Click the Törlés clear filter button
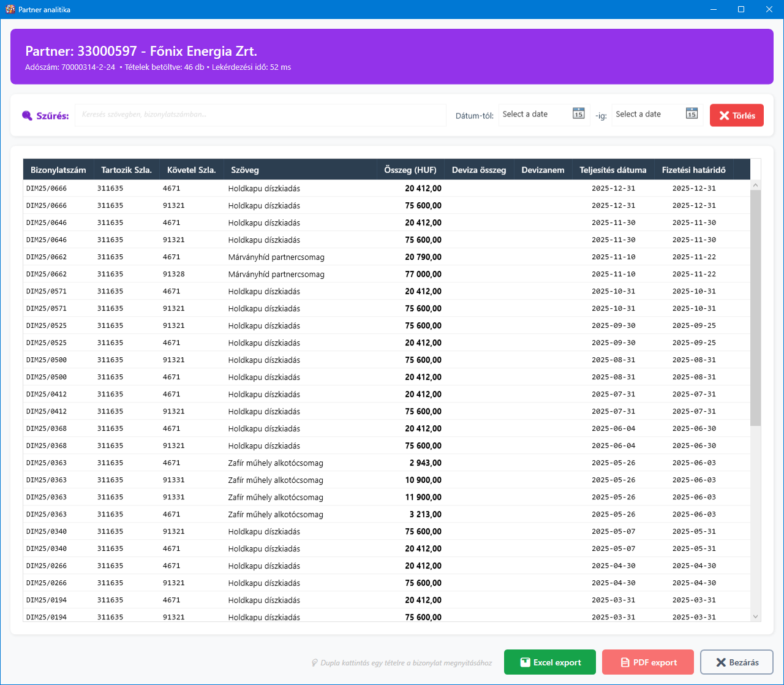 (736, 115)
